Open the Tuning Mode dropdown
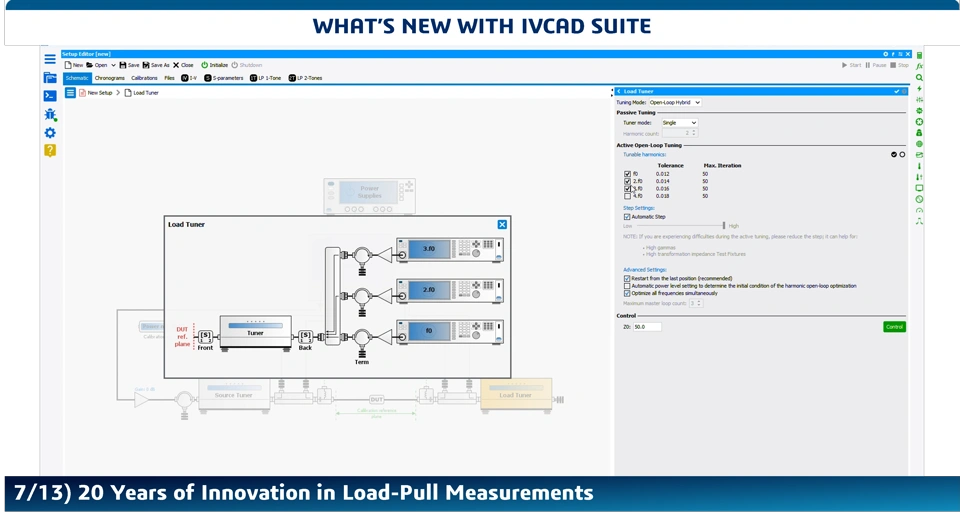This screenshot has width=960, height=520. [675, 102]
